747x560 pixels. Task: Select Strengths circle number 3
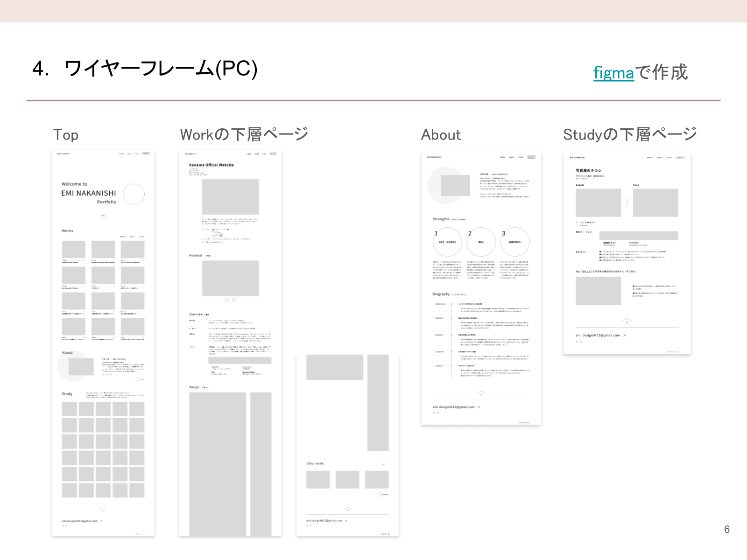point(514,242)
